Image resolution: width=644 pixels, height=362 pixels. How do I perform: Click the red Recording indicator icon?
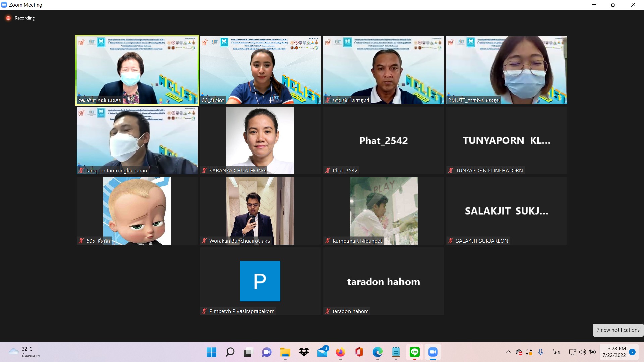[8, 18]
